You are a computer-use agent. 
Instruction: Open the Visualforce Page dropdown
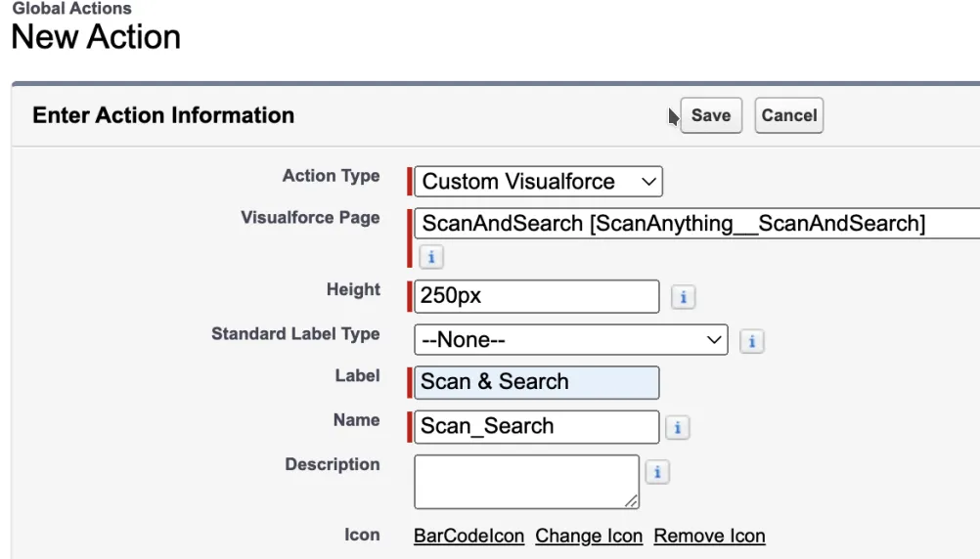697,224
